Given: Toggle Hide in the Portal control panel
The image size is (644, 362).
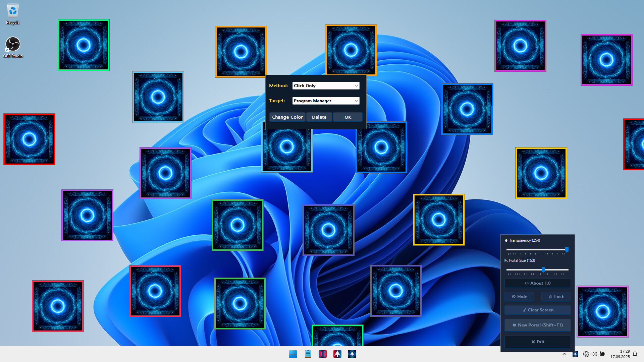Looking at the screenshot, I should click(519, 296).
